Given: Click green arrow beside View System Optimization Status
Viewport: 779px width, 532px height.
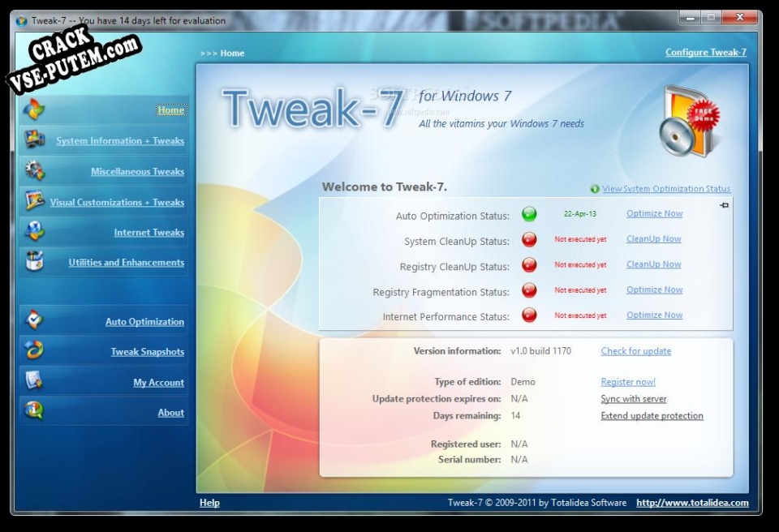Looking at the screenshot, I should pyautogui.click(x=595, y=189).
